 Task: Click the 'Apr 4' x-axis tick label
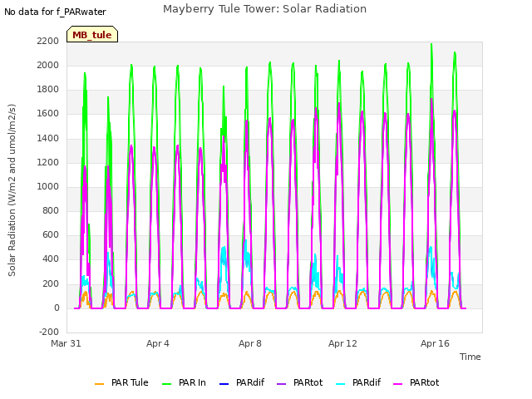[158, 343]
